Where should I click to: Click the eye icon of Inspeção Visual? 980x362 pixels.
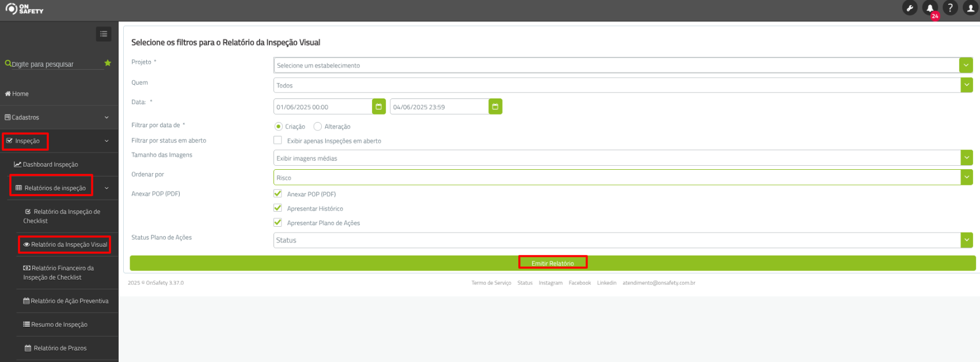click(26, 245)
